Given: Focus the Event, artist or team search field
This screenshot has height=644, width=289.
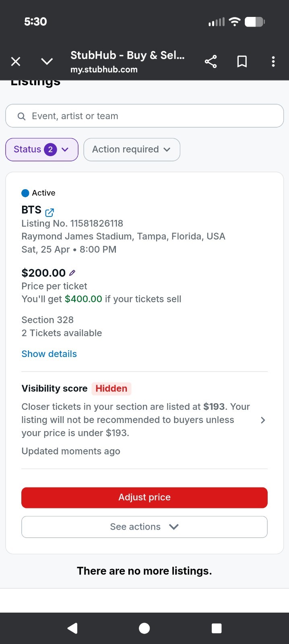Looking at the screenshot, I should pos(144,116).
